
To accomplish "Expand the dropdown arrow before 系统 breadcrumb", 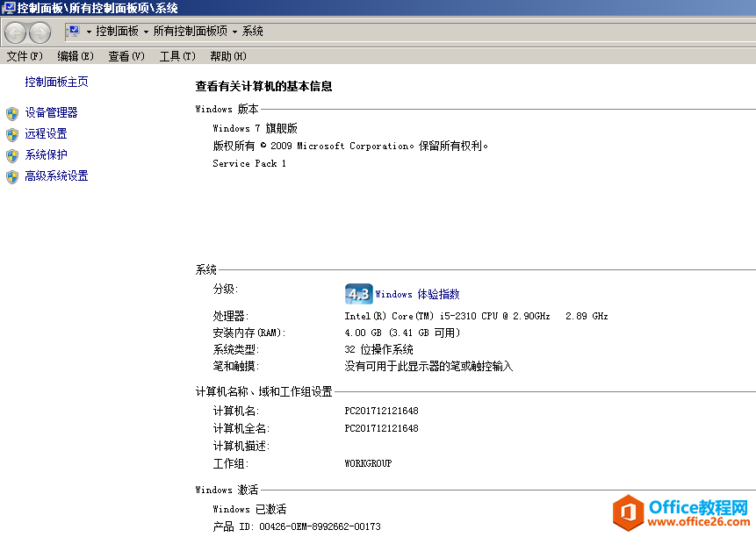I will tap(234, 32).
